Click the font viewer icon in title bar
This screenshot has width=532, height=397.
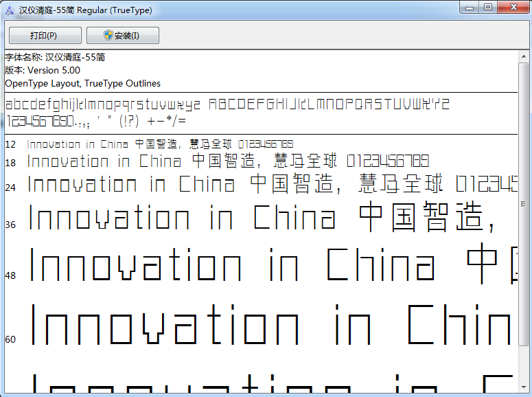pyautogui.click(x=10, y=10)
